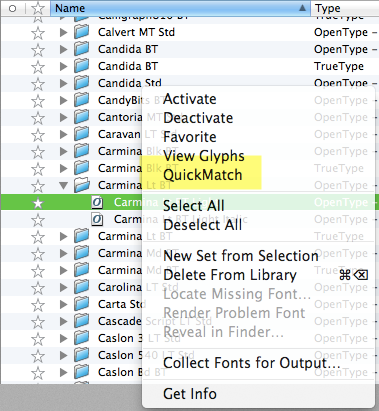Screen dimensions: 379x411
Task: Click the activation circle column header icon
Action: [12, 8]
